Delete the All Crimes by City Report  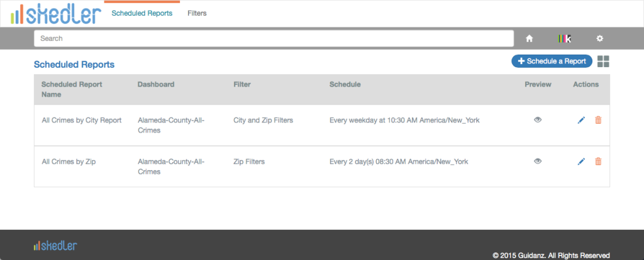[599, 120]
